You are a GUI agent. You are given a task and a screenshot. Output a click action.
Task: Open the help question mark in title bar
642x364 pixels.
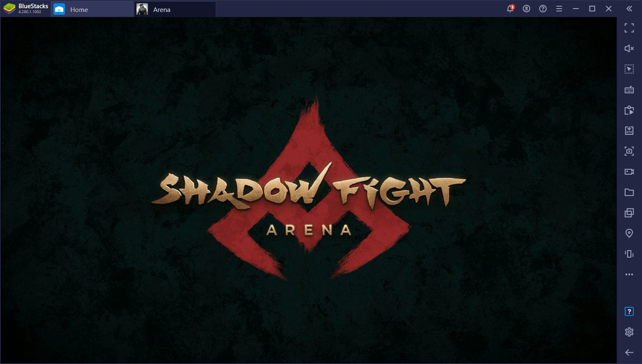(543, 9)
